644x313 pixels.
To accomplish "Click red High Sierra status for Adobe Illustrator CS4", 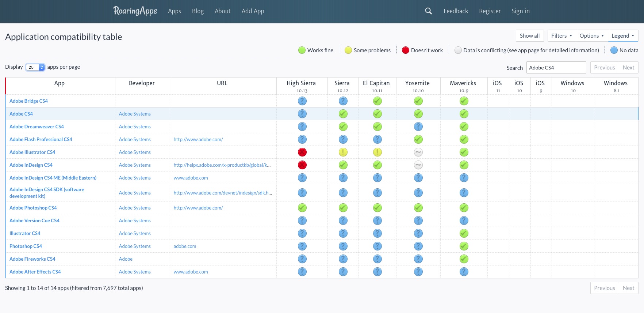I will click(x=302, y=152).
